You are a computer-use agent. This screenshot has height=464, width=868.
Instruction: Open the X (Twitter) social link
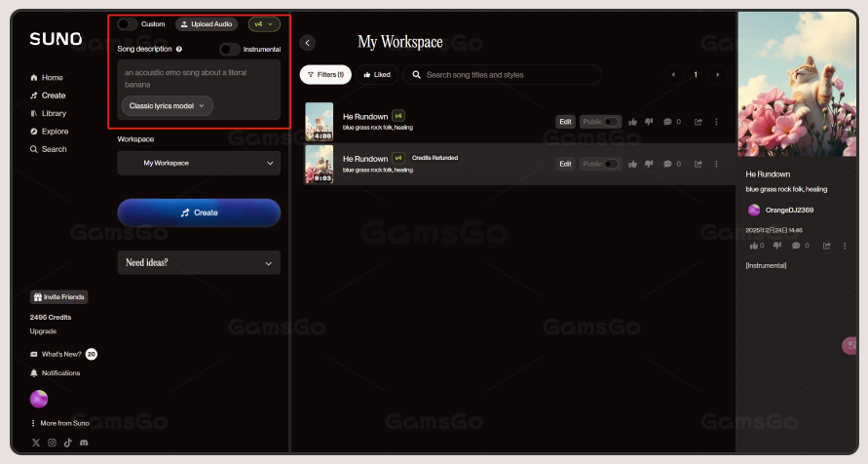pyautogui.click(x=36, y=443)
